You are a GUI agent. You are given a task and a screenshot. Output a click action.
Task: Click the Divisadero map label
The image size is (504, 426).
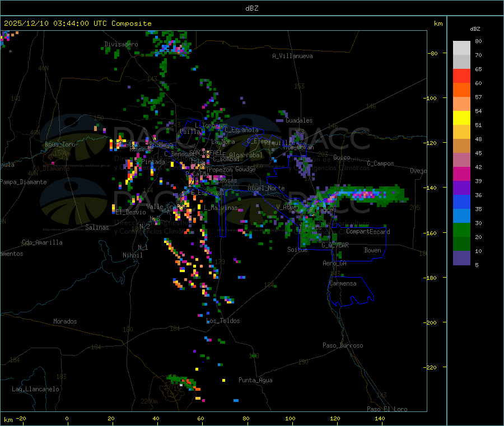(121, 44)
